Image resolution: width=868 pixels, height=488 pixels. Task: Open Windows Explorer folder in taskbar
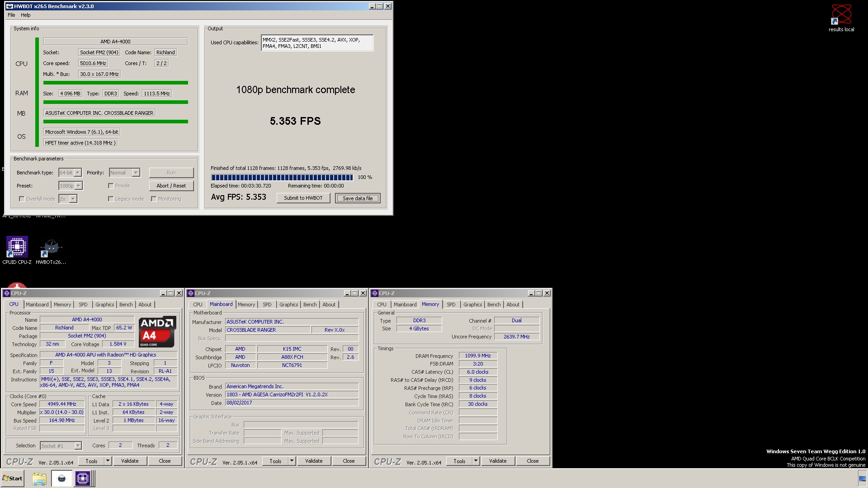[39, 479]
